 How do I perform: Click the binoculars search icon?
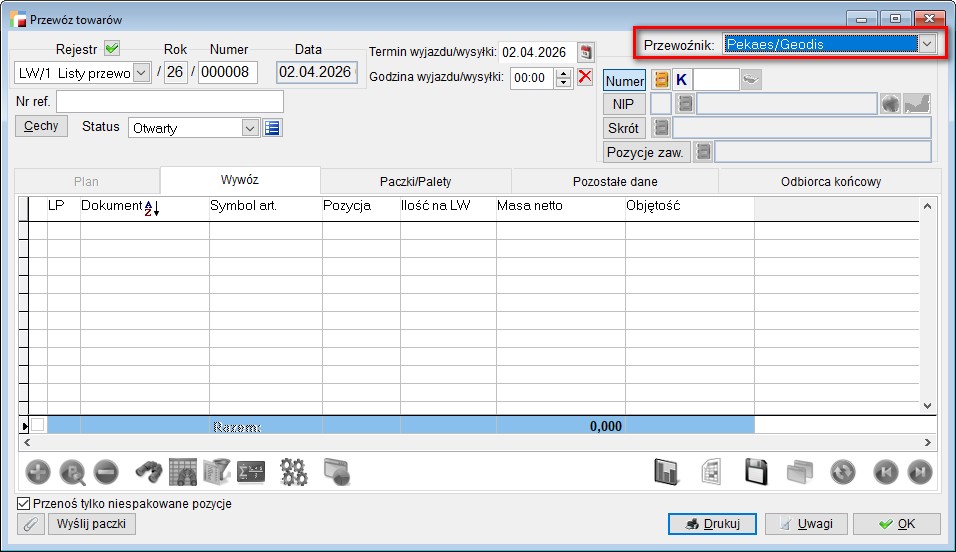(150, 472)
